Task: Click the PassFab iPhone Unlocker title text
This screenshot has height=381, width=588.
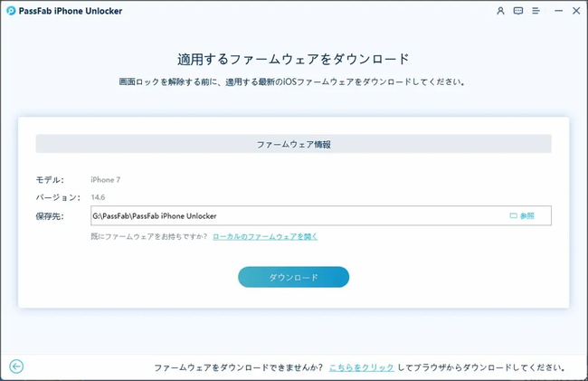Action: (x=71, y=11)
